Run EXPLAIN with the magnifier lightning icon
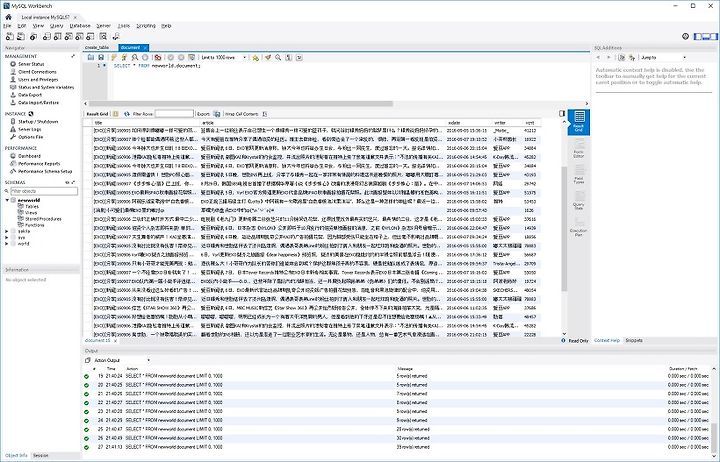This screenshot has height=462, width=720. click(x=135, y=57)
